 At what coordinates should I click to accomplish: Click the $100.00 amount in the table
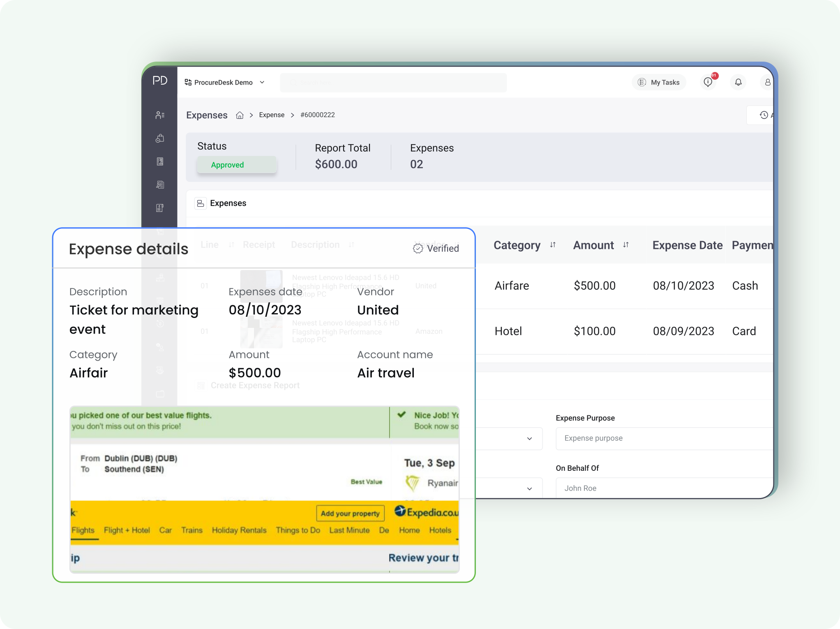595,331
